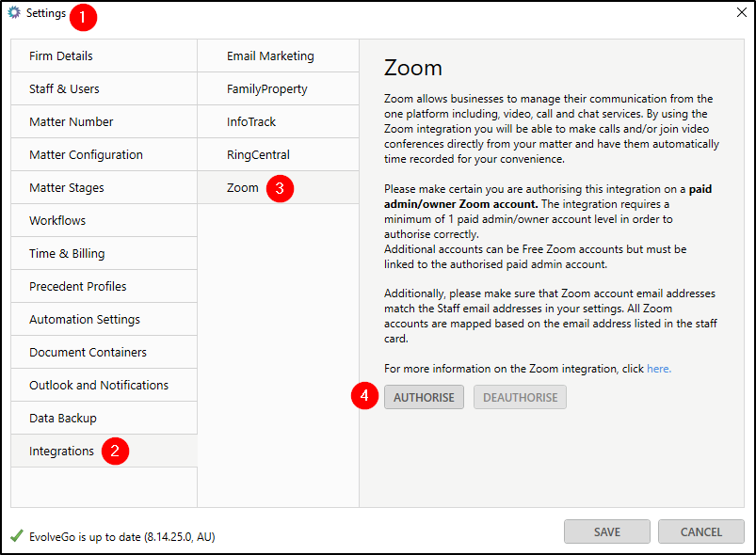Choose Time & Billing section
Image resolution: width=756 pixels, height=555 pixels.
pyautogui.click(x=104, y=253)
